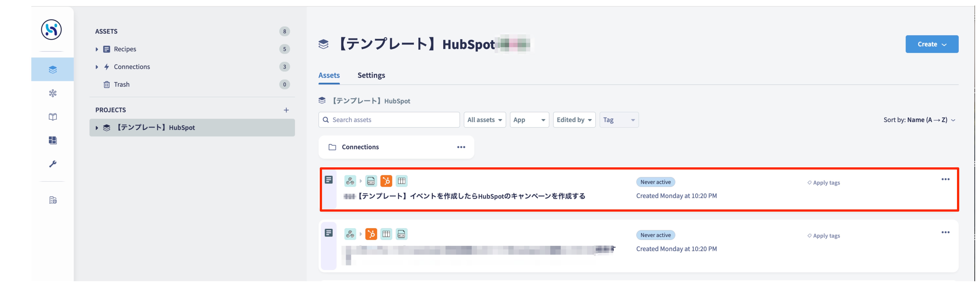Screen dimensions: 980x287
Task: Click the Recipes list icon in Assets
Action: (x=107, y=49)
